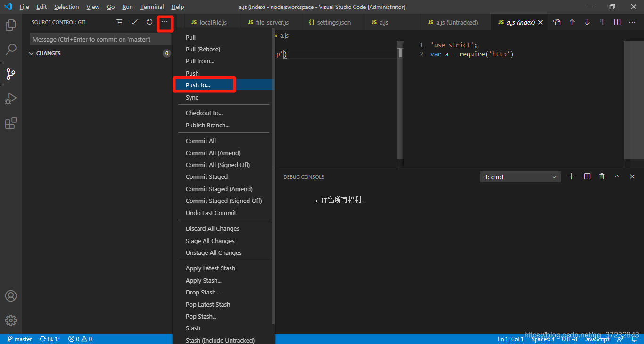Open the Go menu
The image size is (644, 344).
[111, 7]
